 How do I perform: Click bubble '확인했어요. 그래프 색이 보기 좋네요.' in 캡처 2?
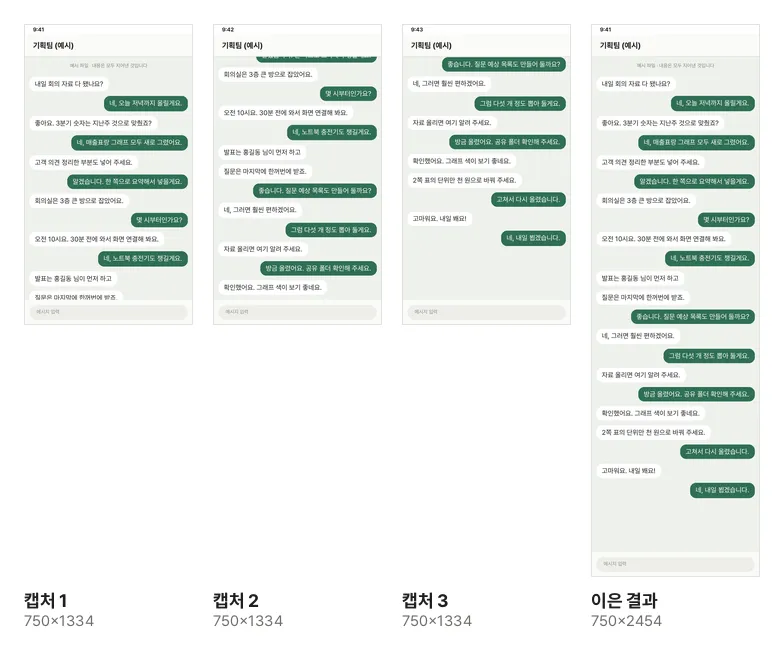tap(272, 288)
